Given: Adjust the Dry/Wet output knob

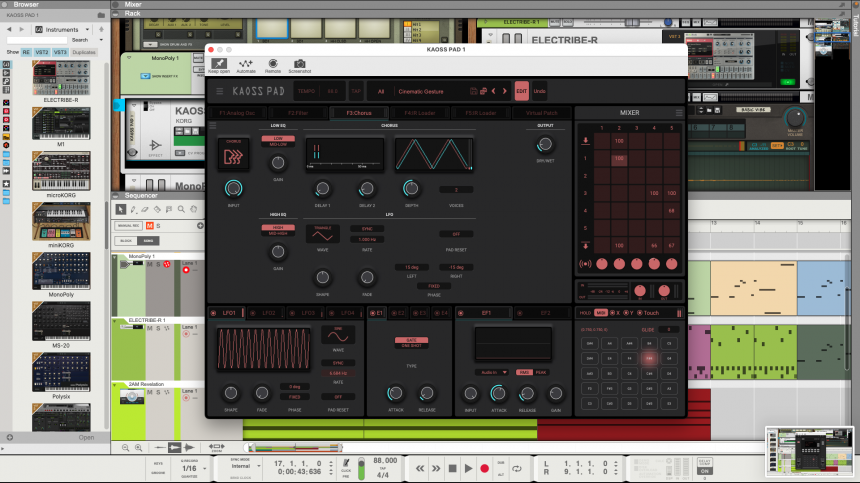Looking at the screenshot, I should pos(545,145).
